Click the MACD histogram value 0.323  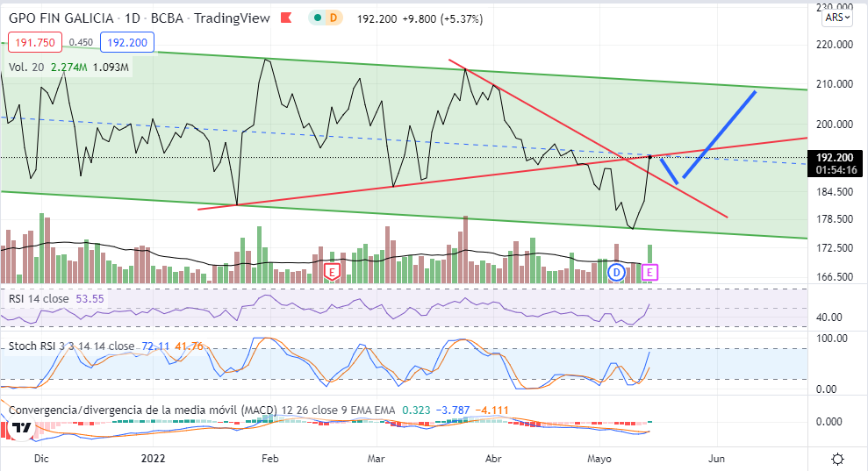tap(416, 410)
